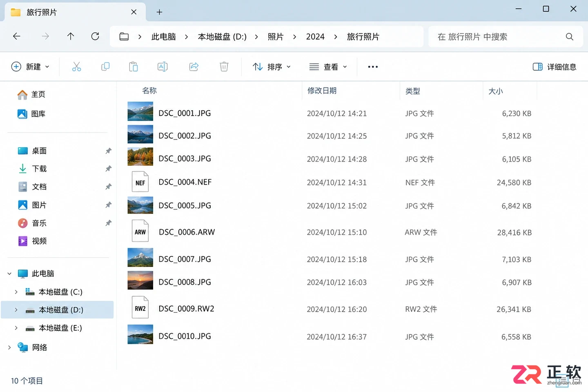
Task: Select 本地磁盘 (D:) in navigation tree
Action: [57, 310]
